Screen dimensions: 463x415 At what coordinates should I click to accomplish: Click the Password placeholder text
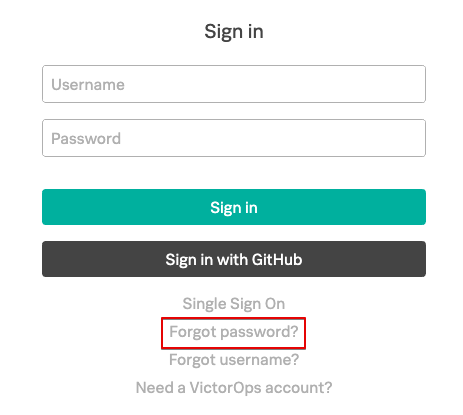[x=86, y=139]
